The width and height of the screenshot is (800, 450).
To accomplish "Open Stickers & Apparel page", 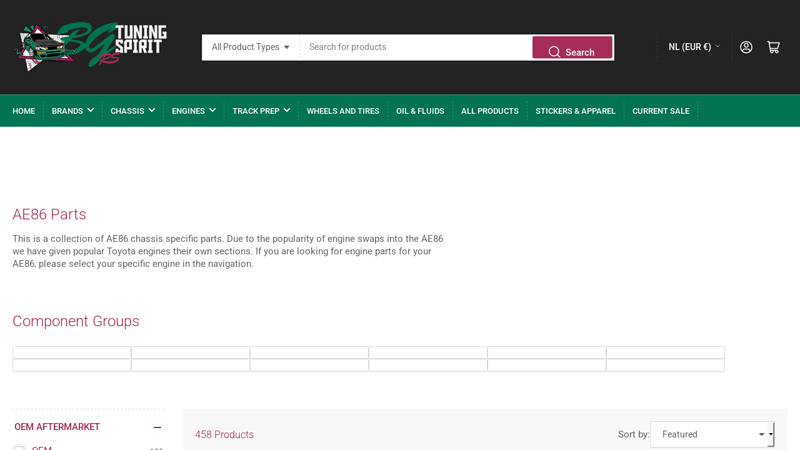I will 575,111.
